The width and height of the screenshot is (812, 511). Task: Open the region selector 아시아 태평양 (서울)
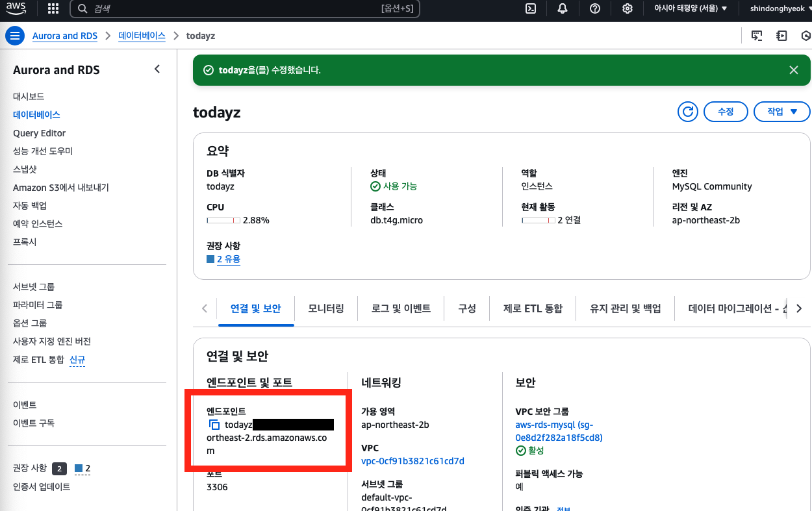tap(691, 8)
